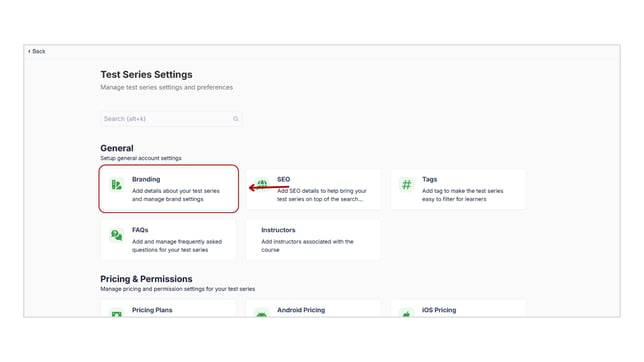
Task: Click the magnifier icon in search box
Action: 235,119
